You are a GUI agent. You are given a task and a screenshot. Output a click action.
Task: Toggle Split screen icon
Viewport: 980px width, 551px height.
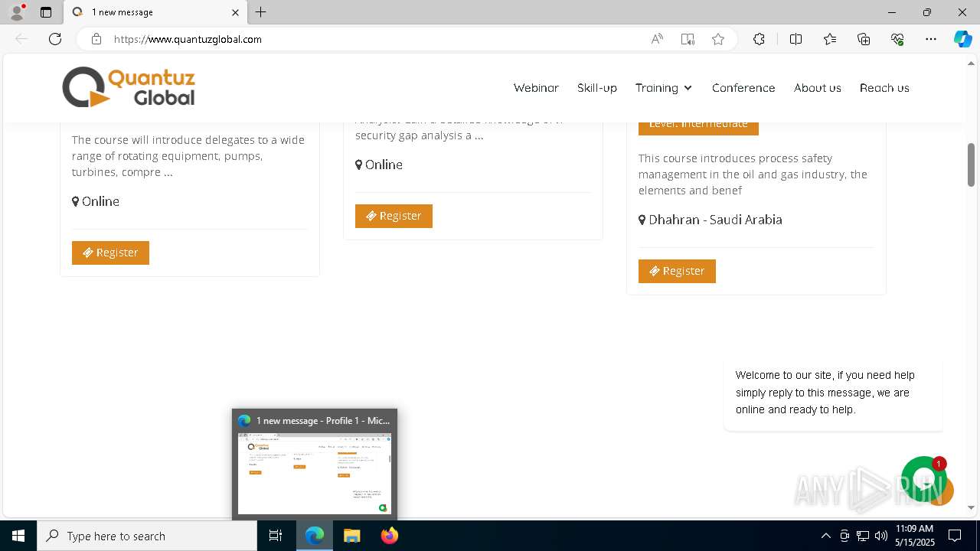[795, 39]
